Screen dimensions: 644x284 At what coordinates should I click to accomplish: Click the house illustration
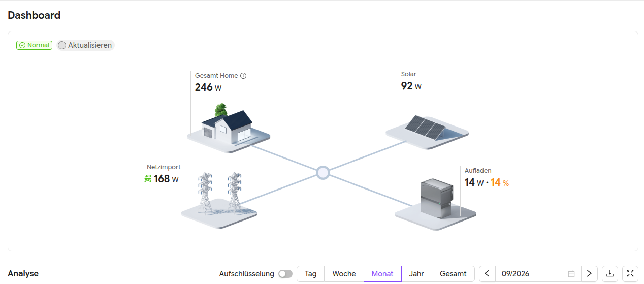click(x=228, y=128)
